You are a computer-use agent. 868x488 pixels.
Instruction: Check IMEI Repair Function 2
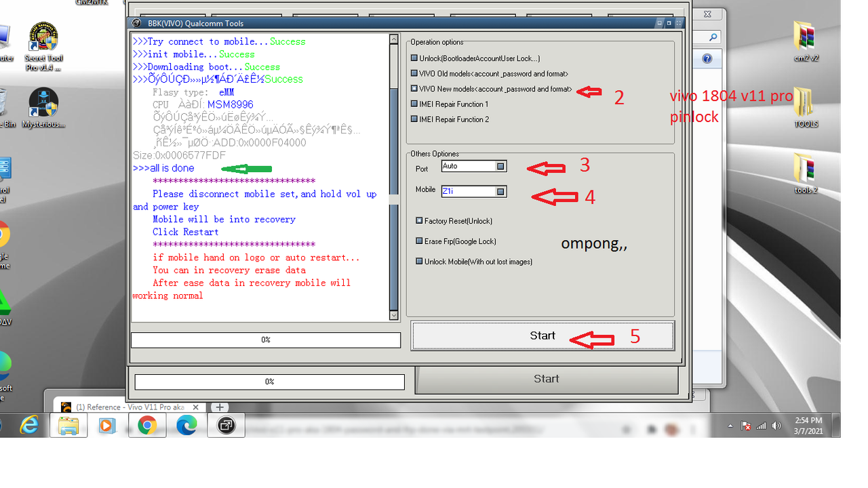click(x=414, y=119)
